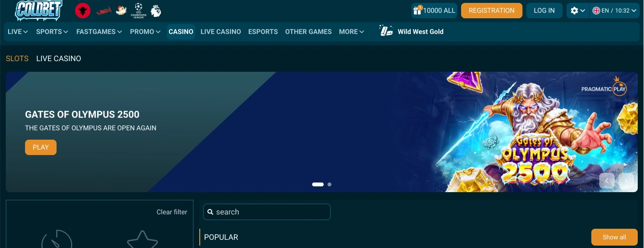
Task: Expand the SPORTS dropdown menu
Action: (52, 32)
